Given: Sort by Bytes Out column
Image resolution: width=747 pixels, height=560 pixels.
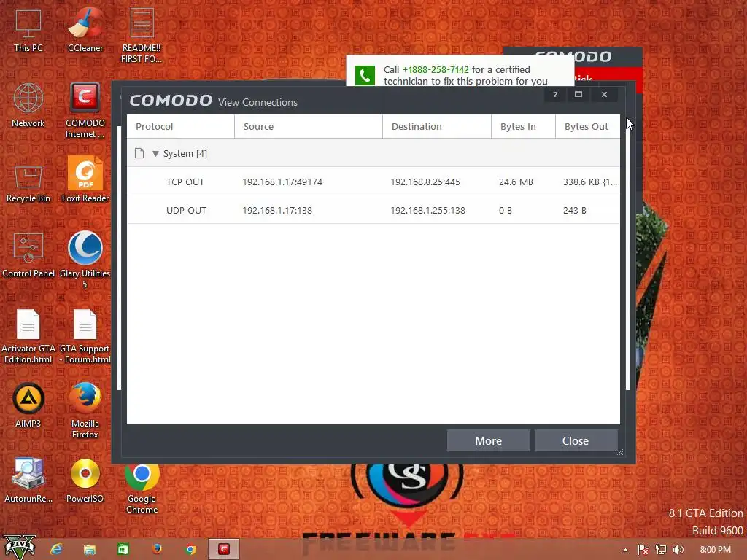Looking at the screenshot, I should pos(588,127).
